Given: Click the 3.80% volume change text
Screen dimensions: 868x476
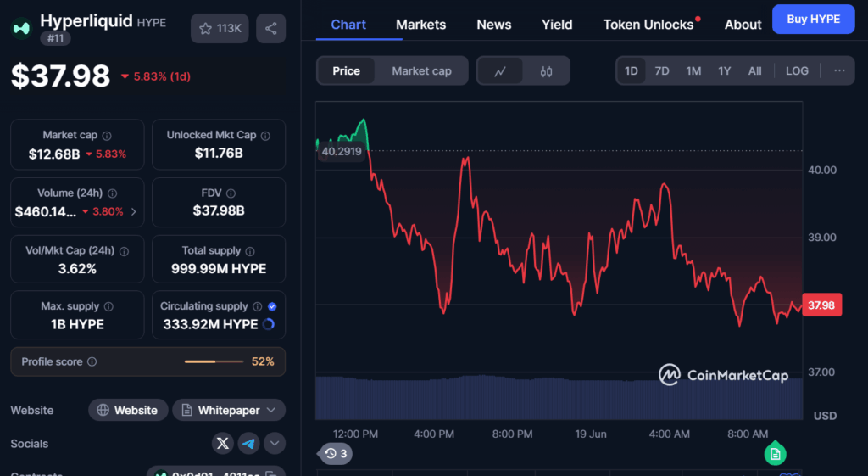Looking at the screenshot, I should click(108, 211).
